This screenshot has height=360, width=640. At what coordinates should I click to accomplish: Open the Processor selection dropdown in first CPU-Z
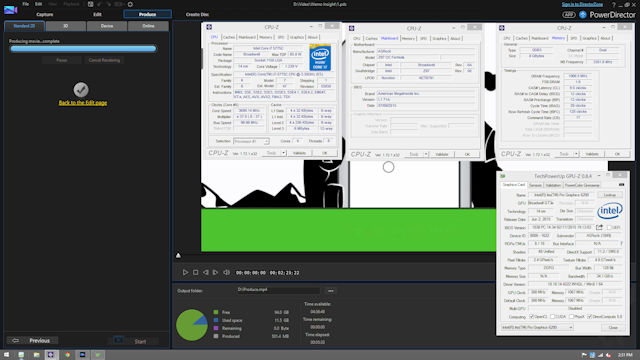point(251,141)
